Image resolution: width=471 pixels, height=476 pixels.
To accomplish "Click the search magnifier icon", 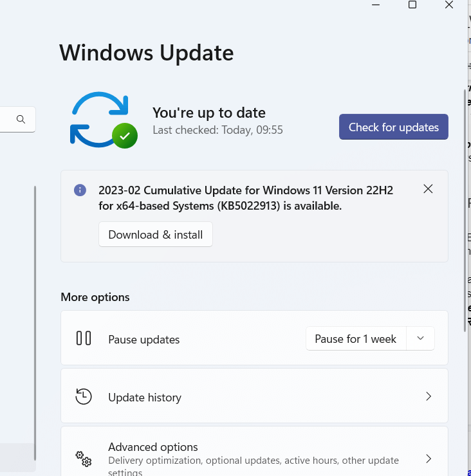I will tap(21, 119).
